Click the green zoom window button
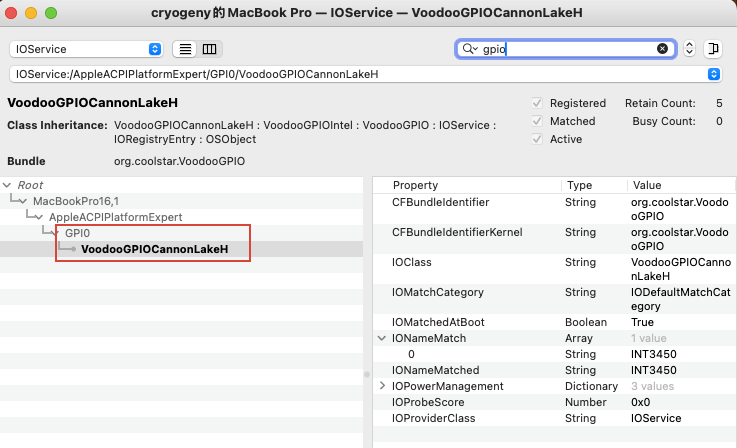The height and width of the screenshot is (448, 737). 51,13
